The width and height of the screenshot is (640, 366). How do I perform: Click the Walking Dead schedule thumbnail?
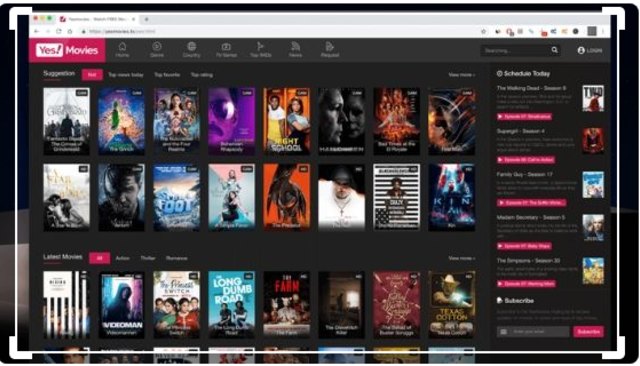point(593,98)
